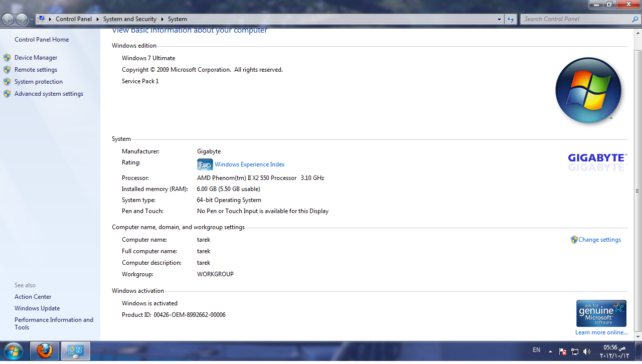Click the network tray icon
The width and height of the screenshot is (642, 364).
tap(575, 351)
